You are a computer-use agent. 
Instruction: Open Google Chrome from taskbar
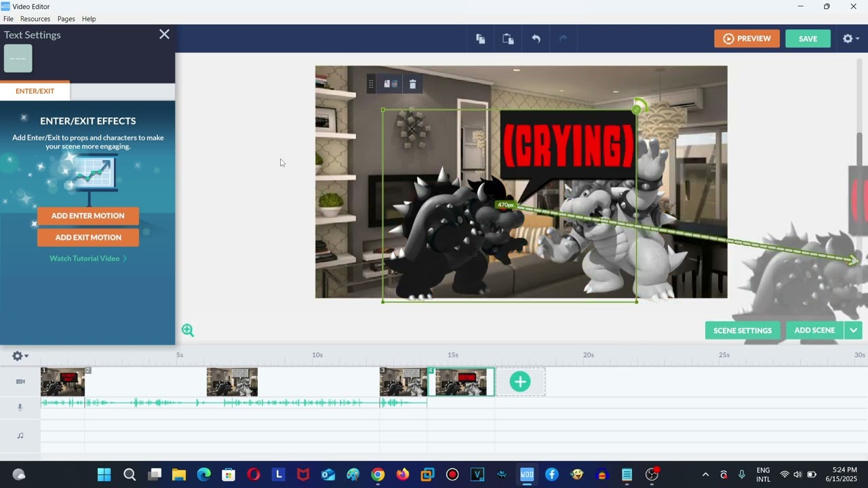click(x=378, y=474)
